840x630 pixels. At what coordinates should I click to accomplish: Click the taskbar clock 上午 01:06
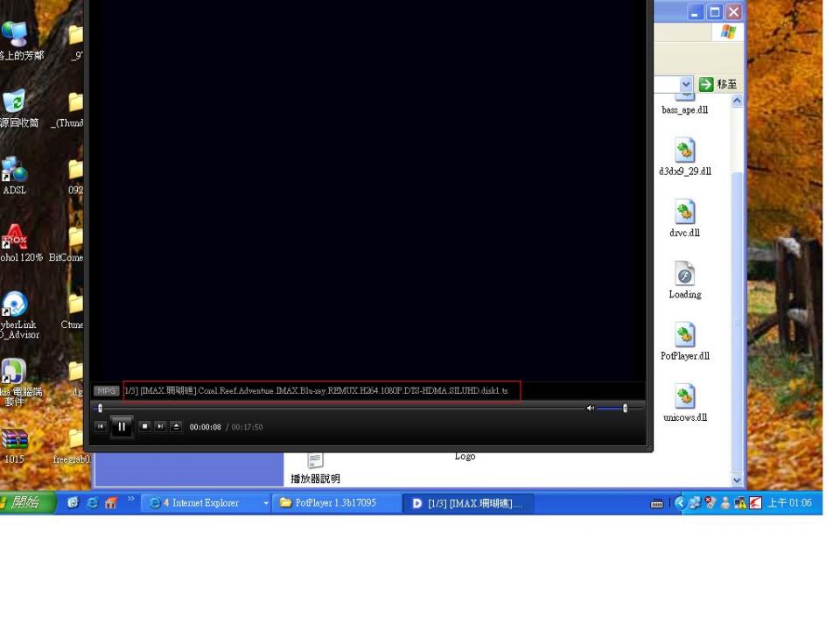pyautogui.click(x=789, y=503)
